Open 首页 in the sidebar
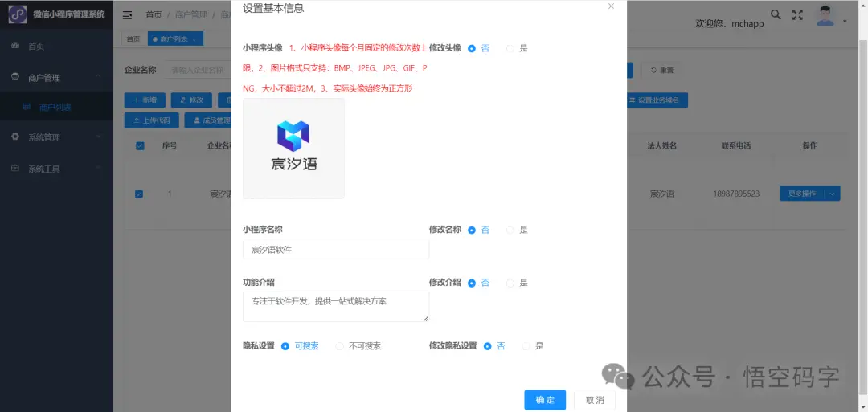The width and height of the screenshot is (868, 412). click(x=56, y=47)
